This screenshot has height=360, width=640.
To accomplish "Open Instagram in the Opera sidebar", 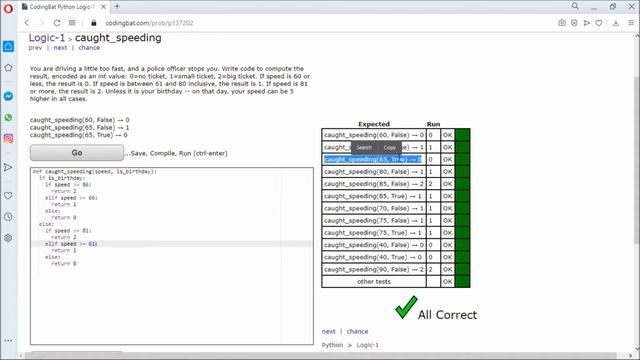I will pos(8,138).
